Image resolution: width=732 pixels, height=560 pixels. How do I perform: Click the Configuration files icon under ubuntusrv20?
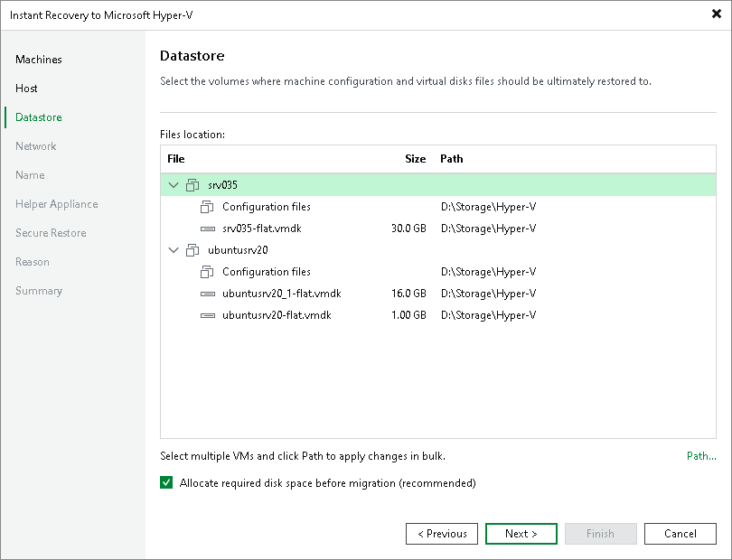click(x=208, y=271)
